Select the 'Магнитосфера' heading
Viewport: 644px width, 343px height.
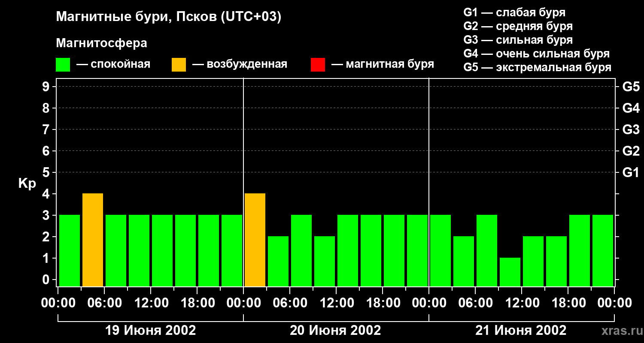point(101,43)
